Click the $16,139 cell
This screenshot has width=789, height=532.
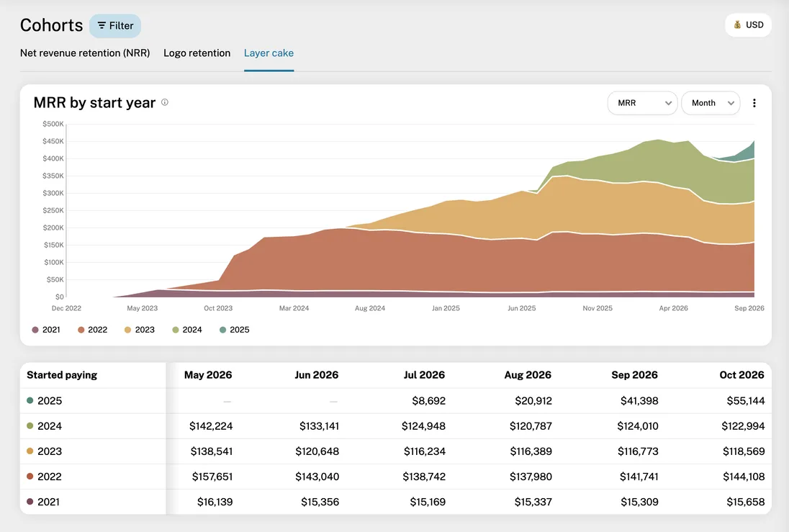tap(215, 502)
